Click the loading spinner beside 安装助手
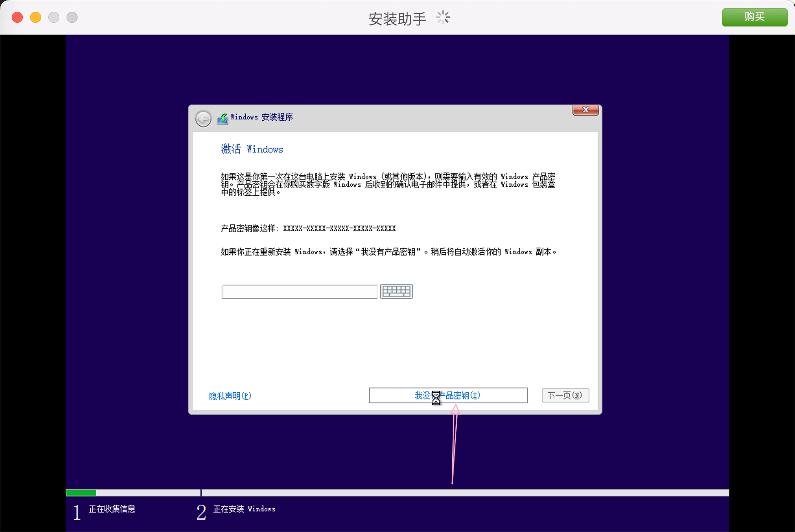The width and height of the screenshot is (795, 532). click(x=443, y=18)
